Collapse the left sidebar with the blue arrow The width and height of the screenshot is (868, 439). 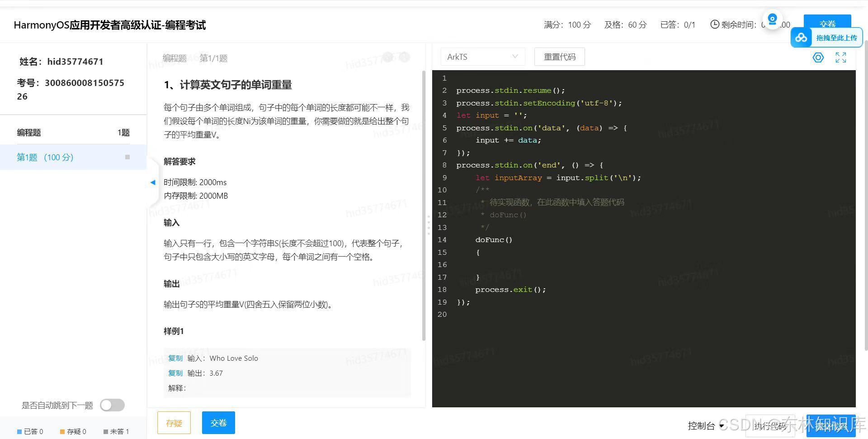pos(153,182)
